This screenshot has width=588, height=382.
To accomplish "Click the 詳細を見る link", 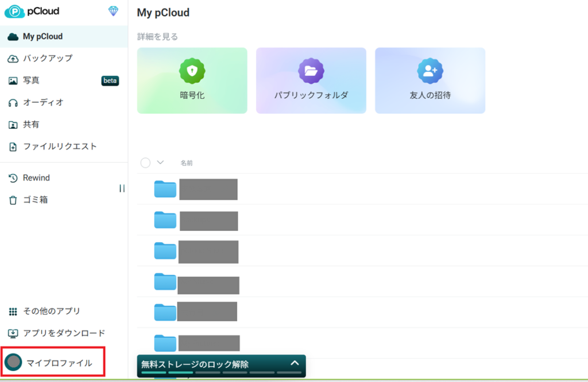I will coord(157,37).
